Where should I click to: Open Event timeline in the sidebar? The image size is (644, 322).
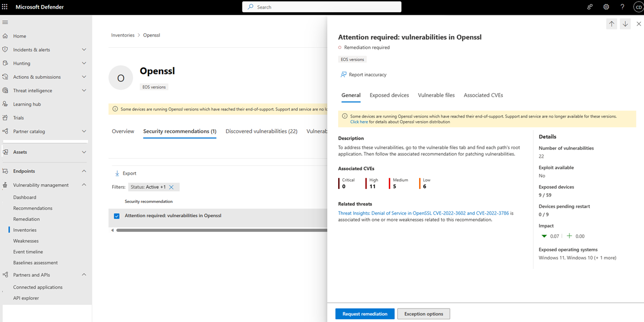pyautogui.click(x=28, y=252)
